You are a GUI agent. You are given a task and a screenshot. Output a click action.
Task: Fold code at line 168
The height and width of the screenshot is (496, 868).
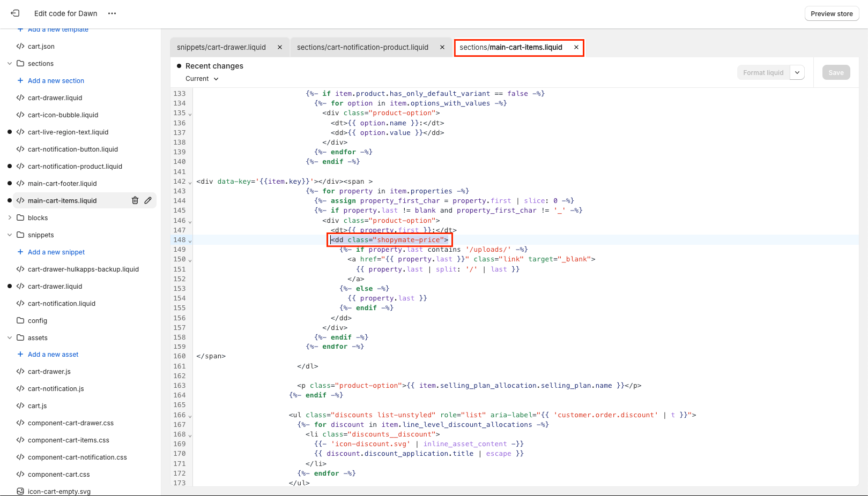click(x=190, y=435)
